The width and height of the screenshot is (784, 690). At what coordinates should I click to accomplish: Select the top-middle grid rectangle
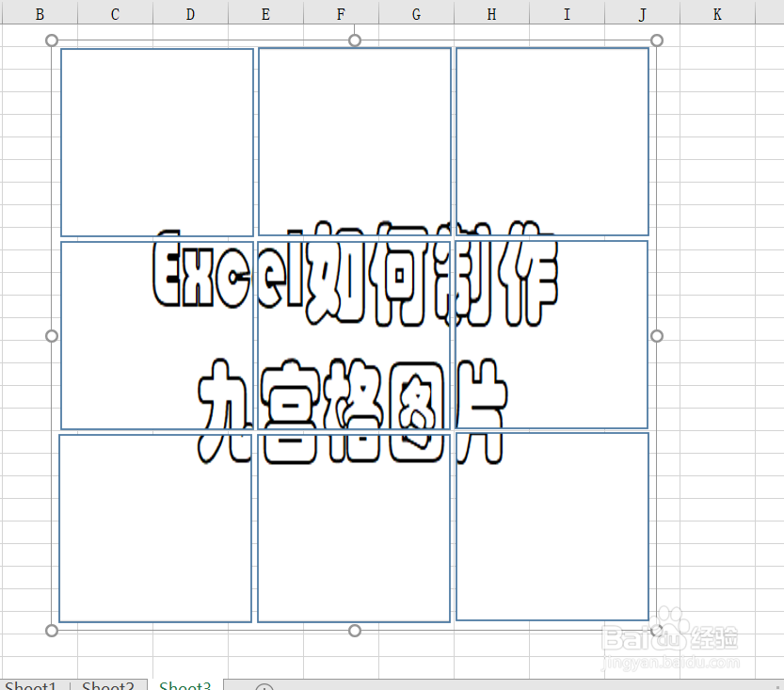[355, 141]
